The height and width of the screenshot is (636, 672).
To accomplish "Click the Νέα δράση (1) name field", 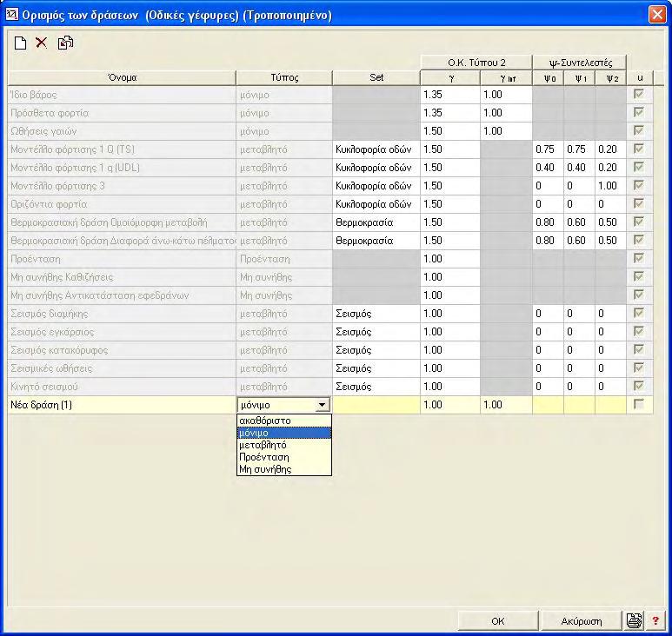I will [x=122, y=405].
